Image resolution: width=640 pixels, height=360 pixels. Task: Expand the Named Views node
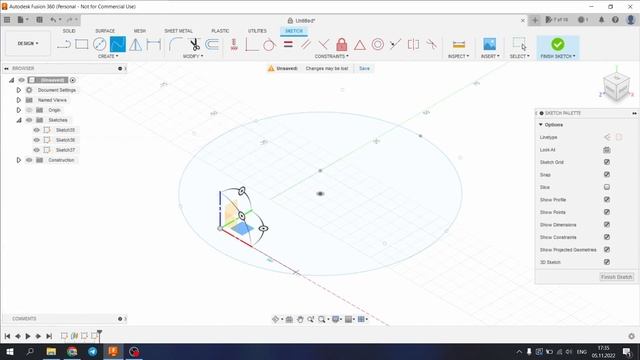(18, 100)
